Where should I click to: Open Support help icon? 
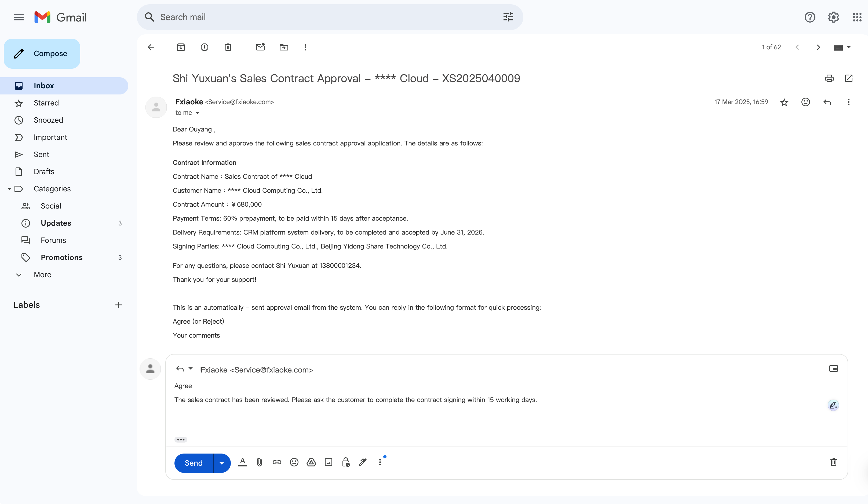[x=810, y=17]
